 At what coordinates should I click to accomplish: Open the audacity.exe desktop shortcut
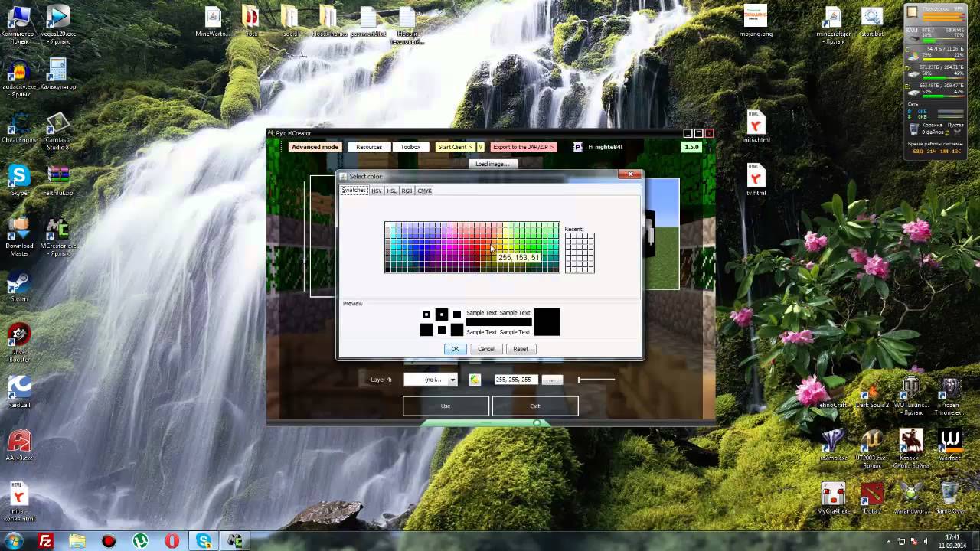[18, 78]
